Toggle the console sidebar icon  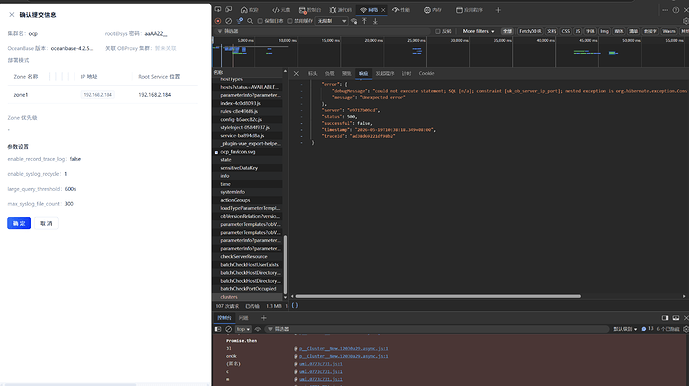[218, 329]
